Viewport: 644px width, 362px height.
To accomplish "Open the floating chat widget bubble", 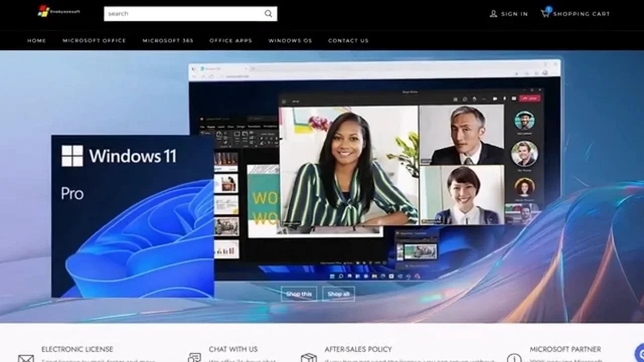I will [x=639, y=353].
